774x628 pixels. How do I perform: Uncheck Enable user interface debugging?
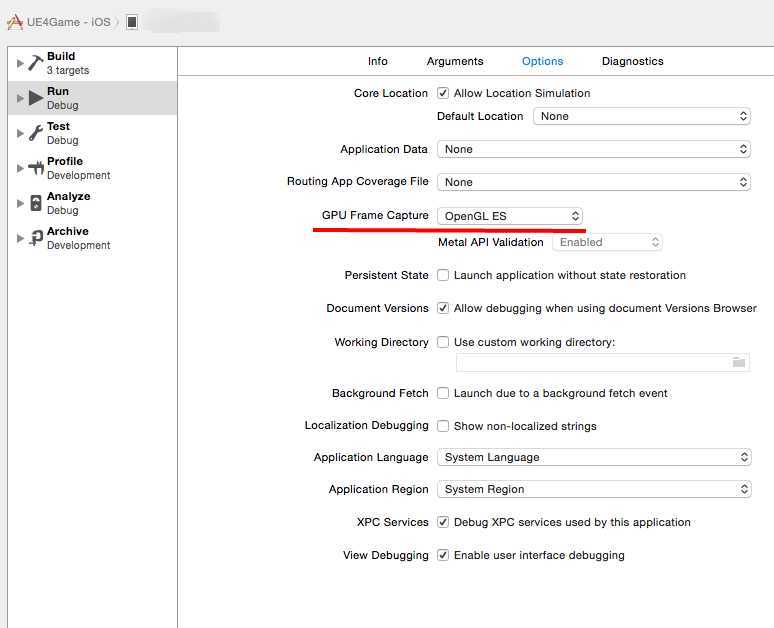click(x=443, y=555)
